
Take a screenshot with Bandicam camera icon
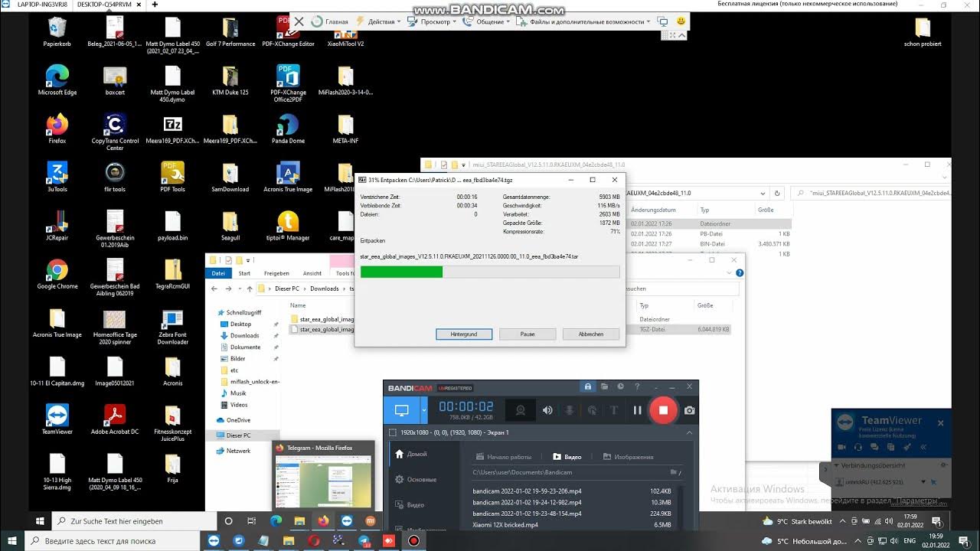pyautogui.click(x=689, y=410)
